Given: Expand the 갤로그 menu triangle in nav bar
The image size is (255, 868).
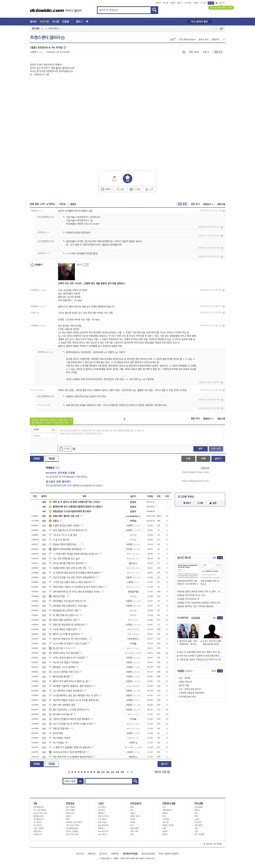Looking at the screenshot, I should coord(87,22).
